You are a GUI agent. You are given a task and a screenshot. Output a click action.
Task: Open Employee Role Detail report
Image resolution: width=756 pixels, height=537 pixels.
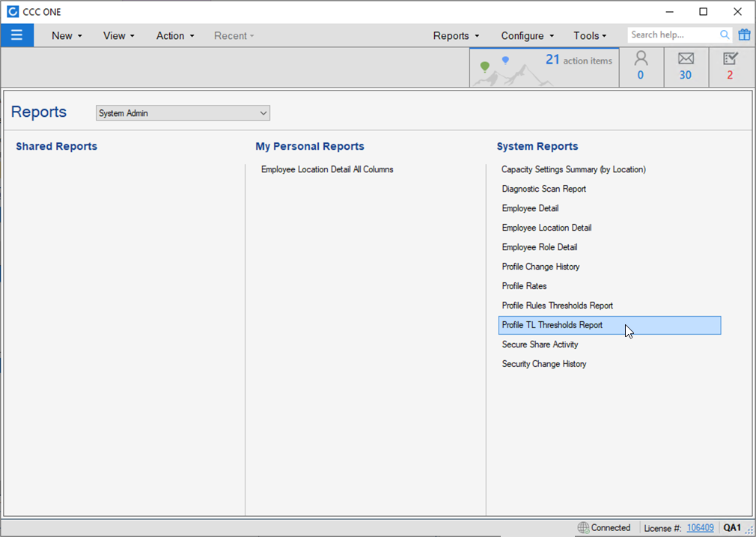540,247
